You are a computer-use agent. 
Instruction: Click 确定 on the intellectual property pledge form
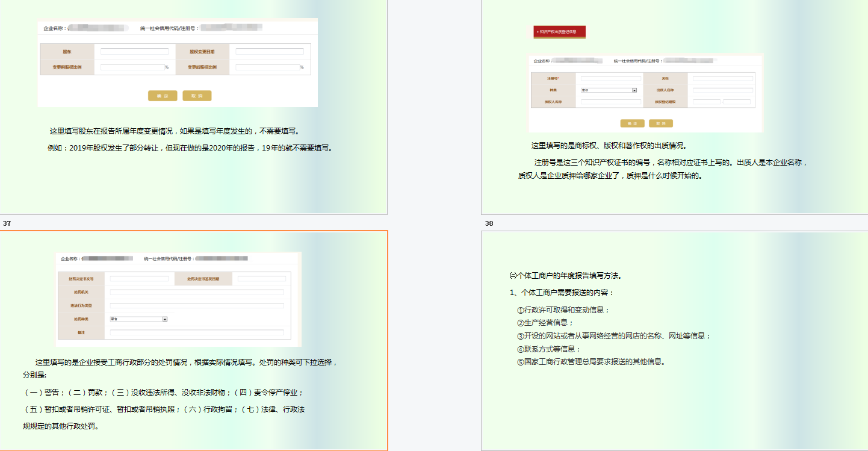click(632, 123)
